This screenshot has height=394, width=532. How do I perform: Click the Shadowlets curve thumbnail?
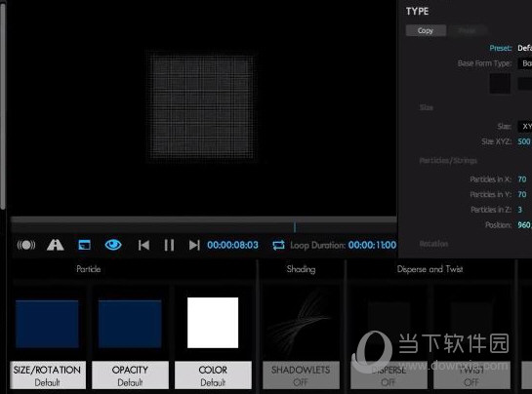click(x=301, y=322)
